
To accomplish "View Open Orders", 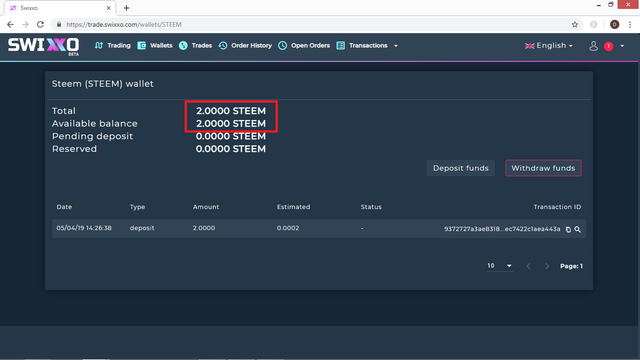I will pyautogui.click(x=310, y=45).
